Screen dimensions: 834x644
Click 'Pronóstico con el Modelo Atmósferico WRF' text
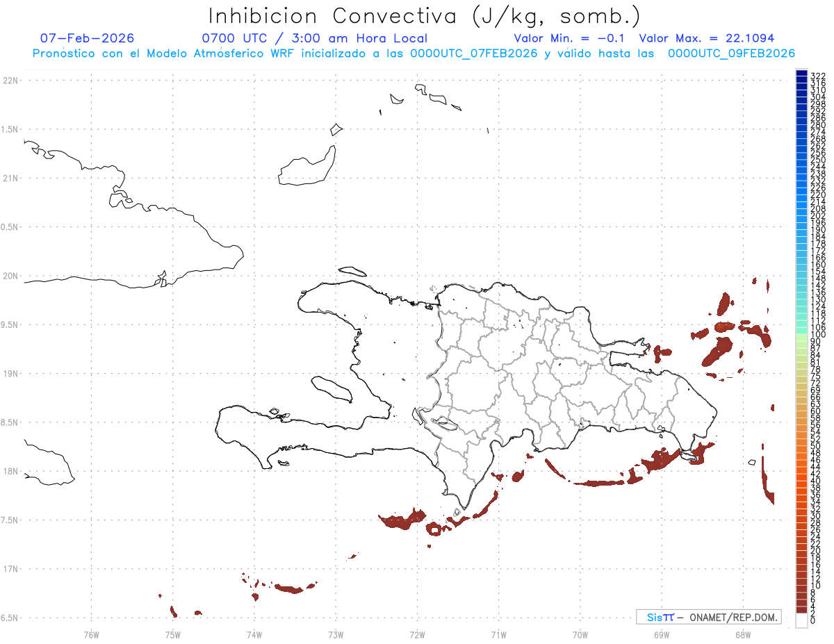[163, 53]
